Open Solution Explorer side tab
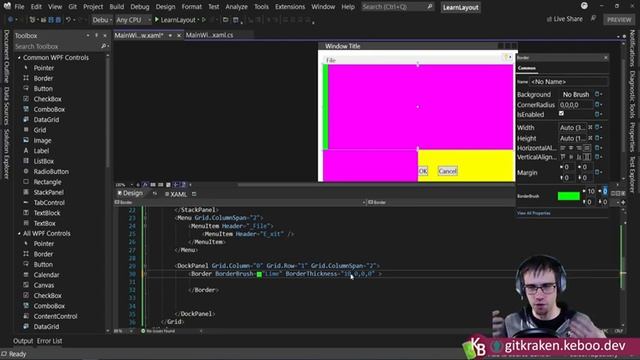640x360 pixels. click(6, 153)
